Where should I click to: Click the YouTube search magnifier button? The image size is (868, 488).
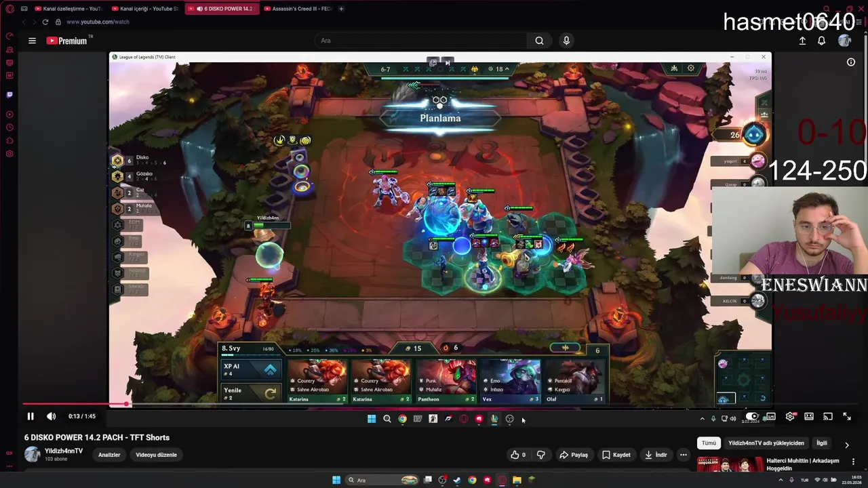point(539,41)
